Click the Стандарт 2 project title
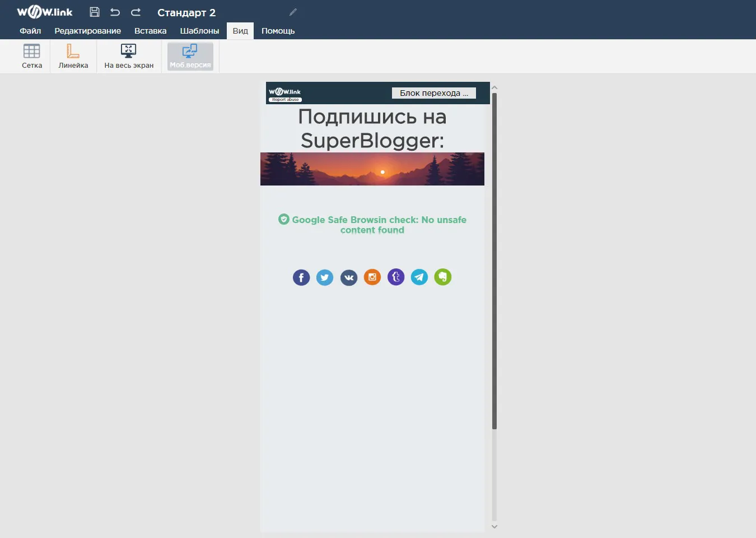This screenshot has height=538, width=756. (x=186, y=12)
